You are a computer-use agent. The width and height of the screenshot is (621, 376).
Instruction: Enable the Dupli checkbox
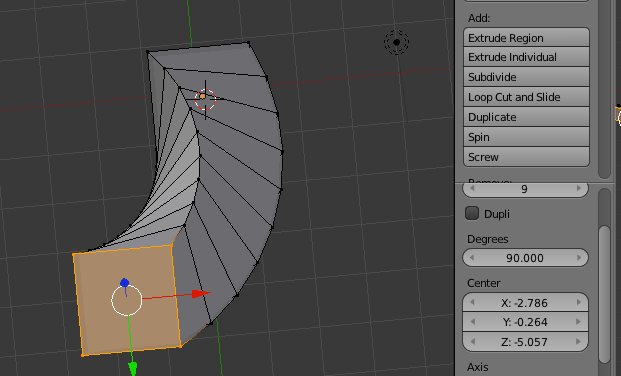pos(472,213)
